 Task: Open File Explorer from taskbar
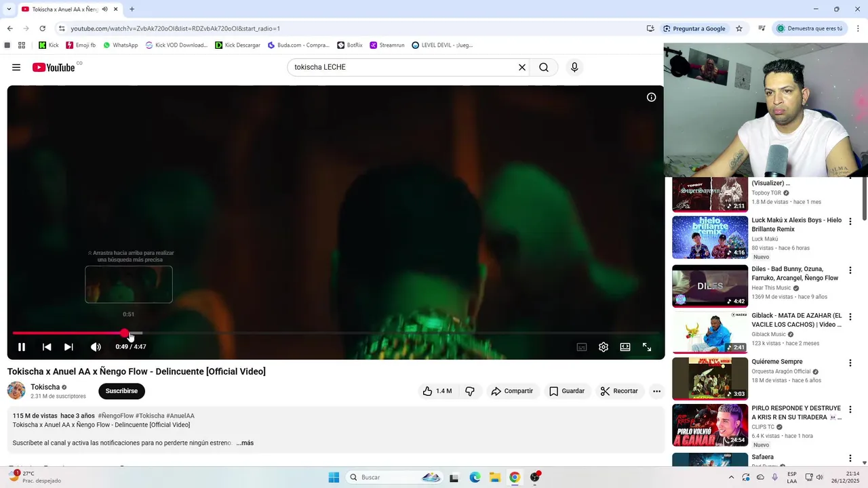click(x=495, y=477)
